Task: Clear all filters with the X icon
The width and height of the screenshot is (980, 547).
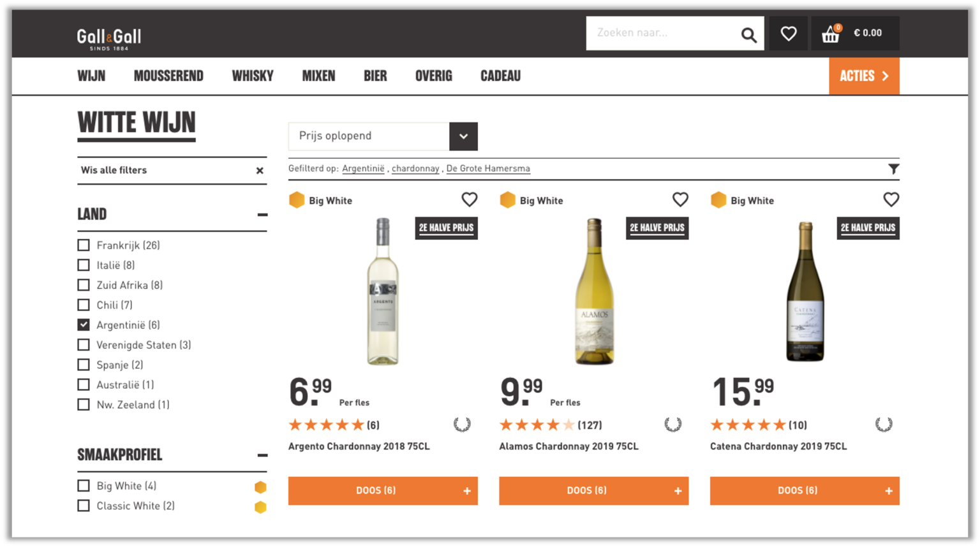Action: [x=260, y=171]
